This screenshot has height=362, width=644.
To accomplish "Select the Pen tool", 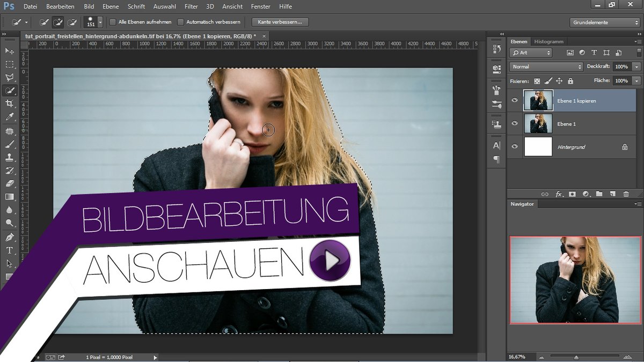I will (10, 237).
